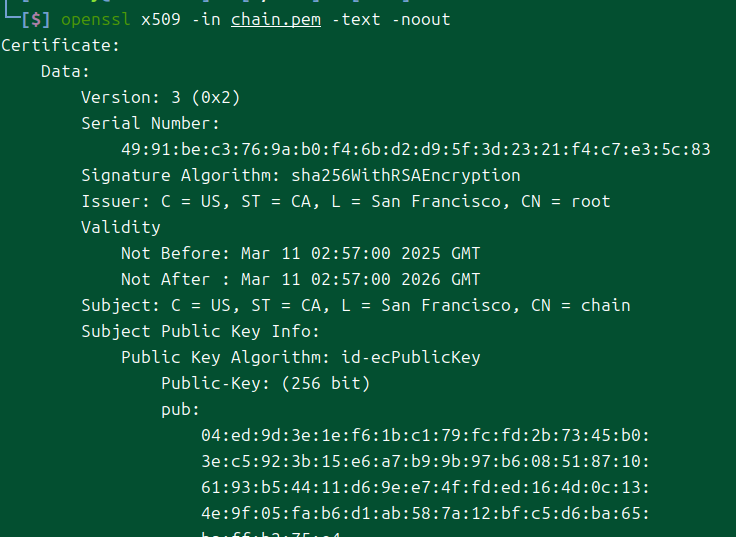Click the -text option flag
This screenshot has width=736, height=537.
[x=356, y=20]
